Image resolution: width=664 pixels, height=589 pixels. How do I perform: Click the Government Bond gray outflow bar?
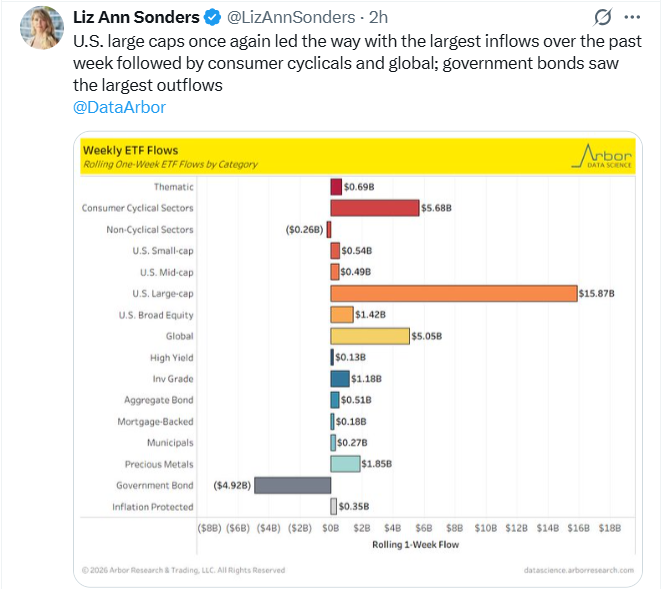(x=292, y=485)
